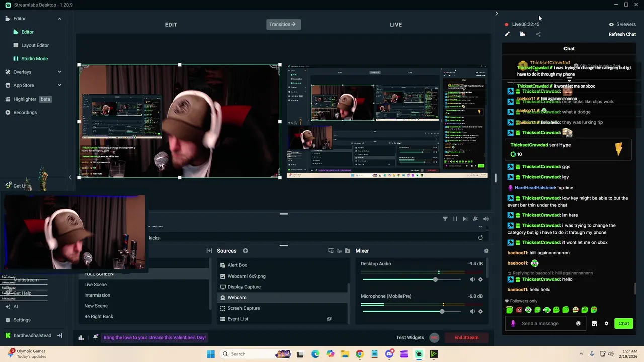The height and width of the screenshot is (362, 644).
Task: Open chat settings gear icon
Action: [x=606, y=324]
